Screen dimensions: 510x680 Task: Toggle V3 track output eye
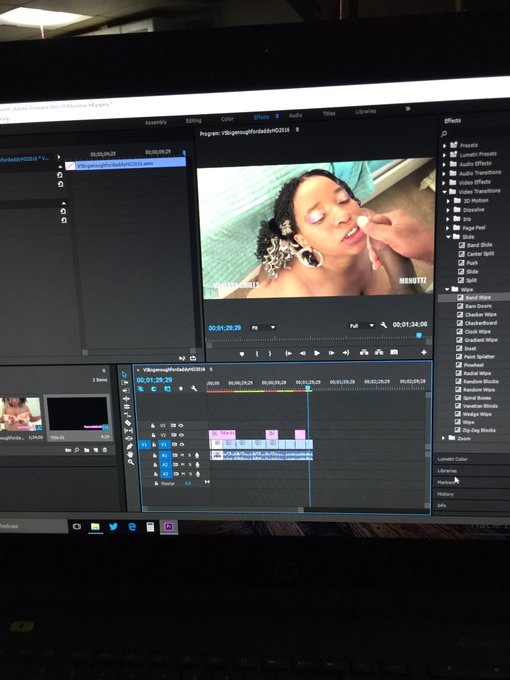point(181,426)
